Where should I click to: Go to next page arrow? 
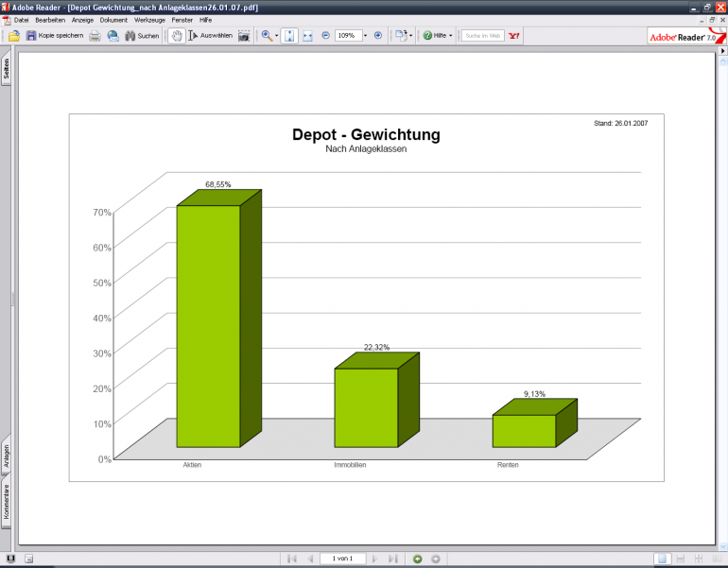point(375,559)
